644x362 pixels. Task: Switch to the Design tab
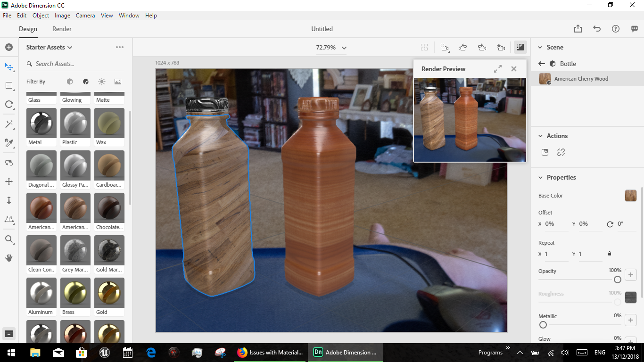(28, 29)
